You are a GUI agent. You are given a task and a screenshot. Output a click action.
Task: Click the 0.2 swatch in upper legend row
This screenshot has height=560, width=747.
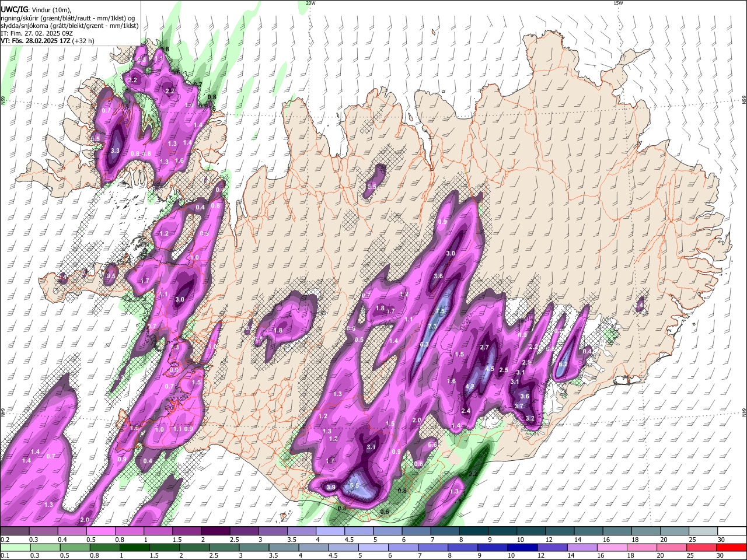click(14, 531)
